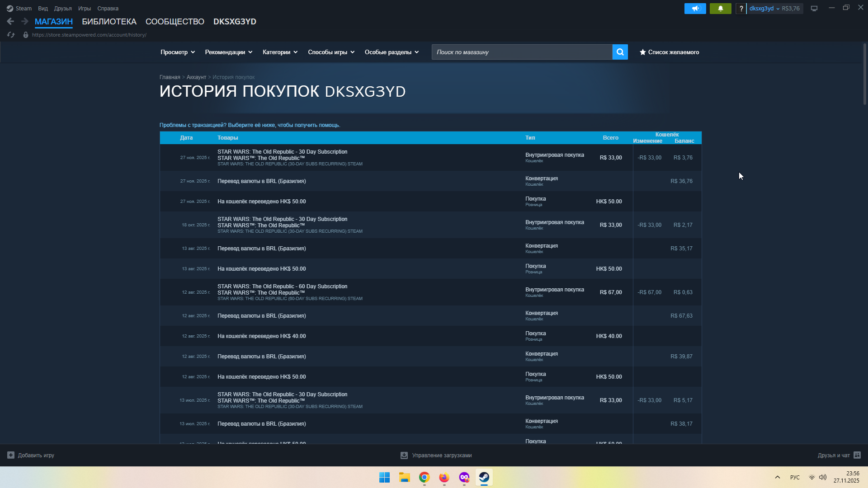Expand the Особые разделы menu

[392, 52]
